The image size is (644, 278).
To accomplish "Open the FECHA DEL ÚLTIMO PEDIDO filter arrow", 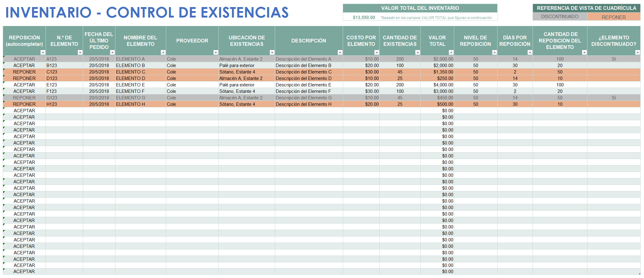I will click(x=112, y=53).
